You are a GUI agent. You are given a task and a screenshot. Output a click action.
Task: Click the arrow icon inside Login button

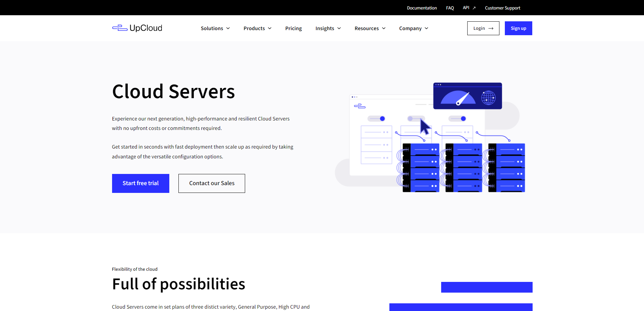click(x=491, y=28)
